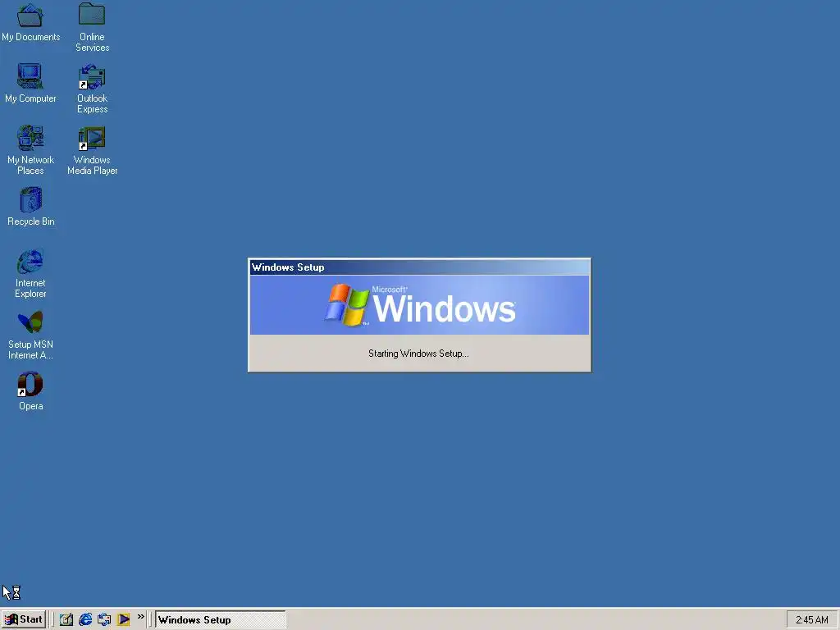840x630 pixels.
Task: Click the Start button
Action: pos(24,619)
